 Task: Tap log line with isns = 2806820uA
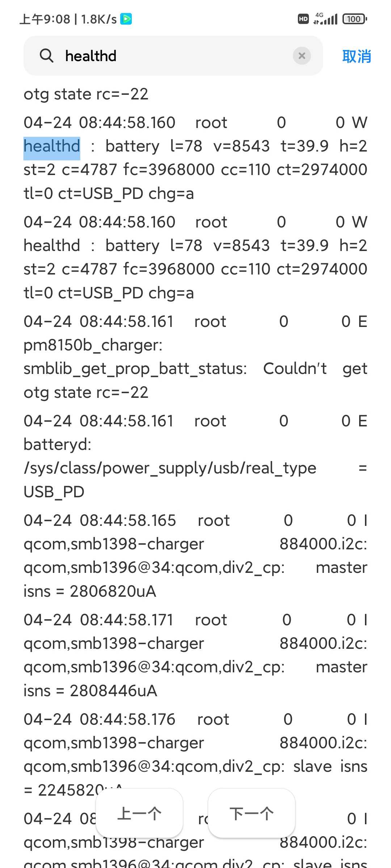(x=195, y=556)
